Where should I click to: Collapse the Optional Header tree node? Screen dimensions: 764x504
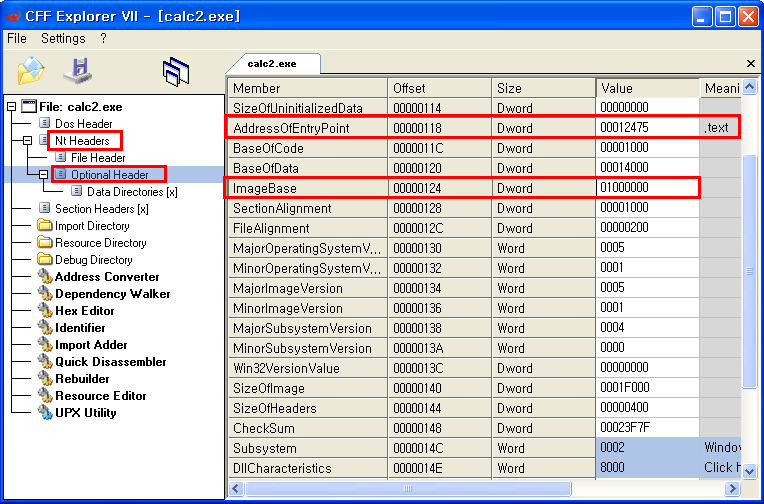click(44, 174)
